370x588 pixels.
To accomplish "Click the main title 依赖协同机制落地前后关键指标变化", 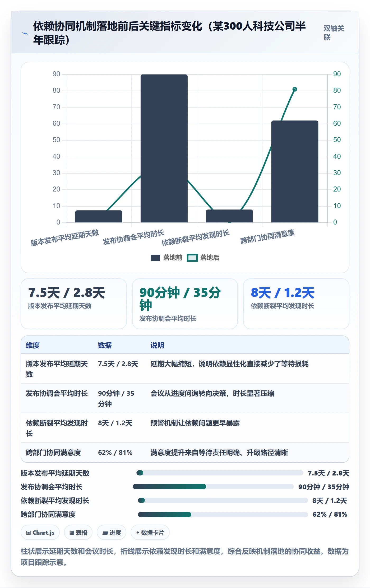I will click(x=169, y=33).
